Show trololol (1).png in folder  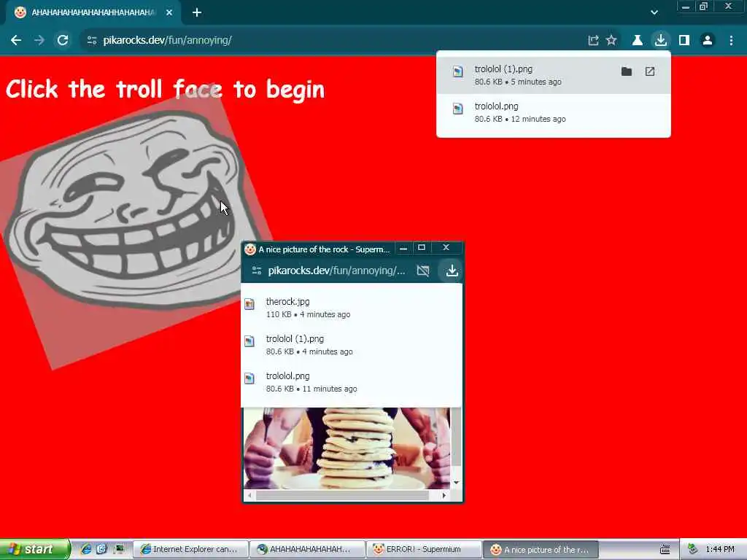627,71
